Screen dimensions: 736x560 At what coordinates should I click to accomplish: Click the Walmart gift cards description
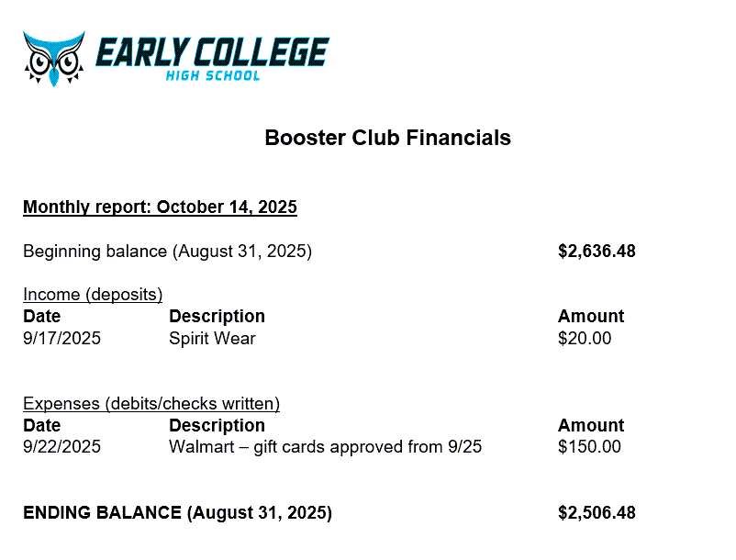(x=325, y=448)
